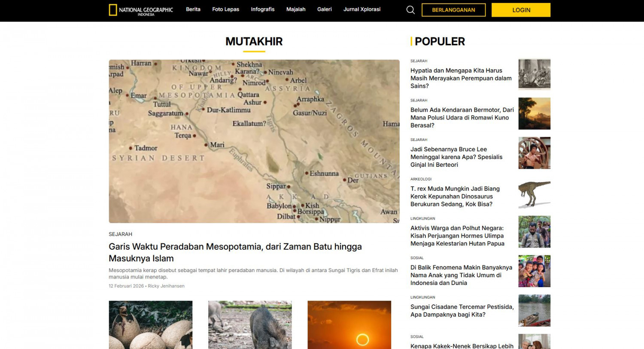Open the Majalah section
The image size is (644, 349).
point(296,9)
